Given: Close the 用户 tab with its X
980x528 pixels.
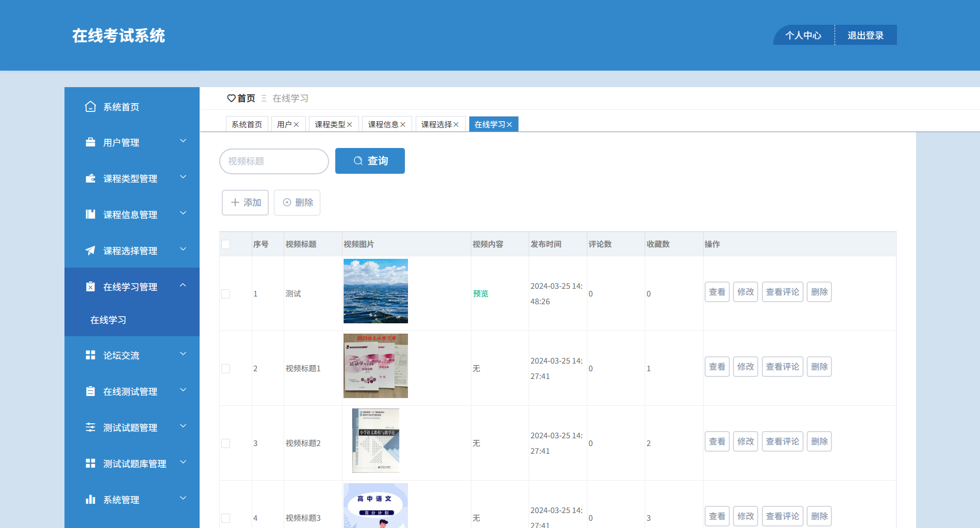Looking at the screenshot, I should coord(296,125).
